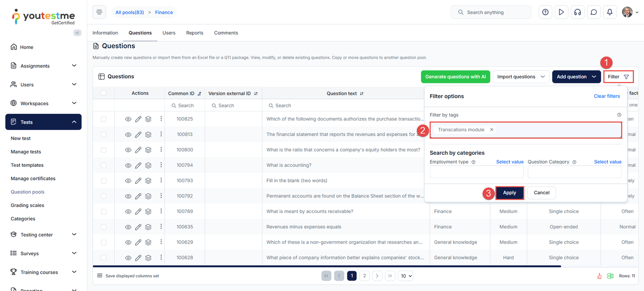The height and width of the screenshot is (291, 644).
Task: Open the headset support icon
Action: point(577,12)
